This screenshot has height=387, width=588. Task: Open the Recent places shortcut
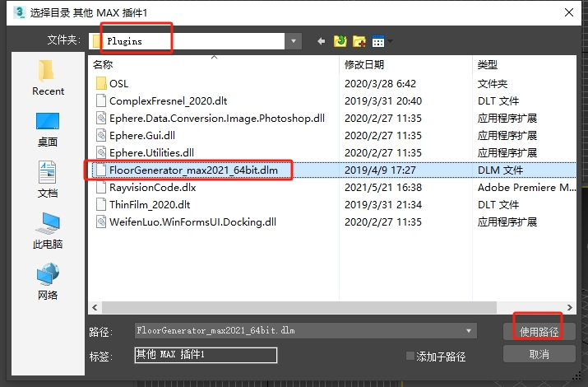pos(48,78)
